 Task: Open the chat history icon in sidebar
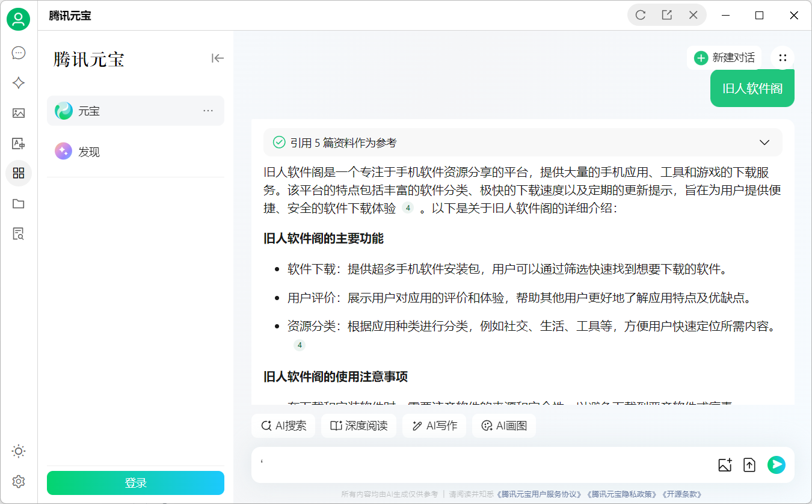pos(18,53)
